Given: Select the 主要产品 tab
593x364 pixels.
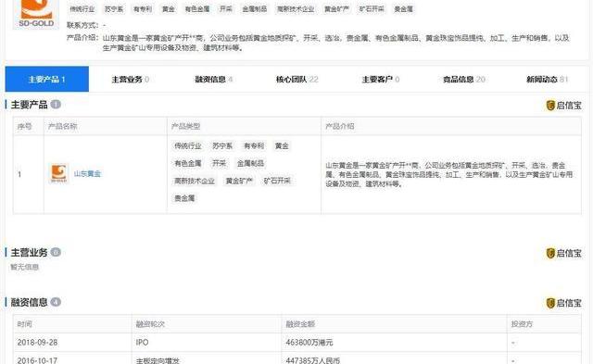Looking at the screenshot, I should (47, 80).
